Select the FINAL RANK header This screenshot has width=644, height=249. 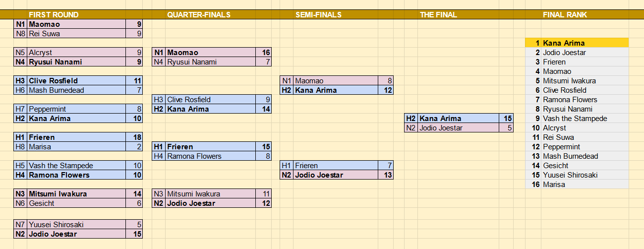(565, 15)
